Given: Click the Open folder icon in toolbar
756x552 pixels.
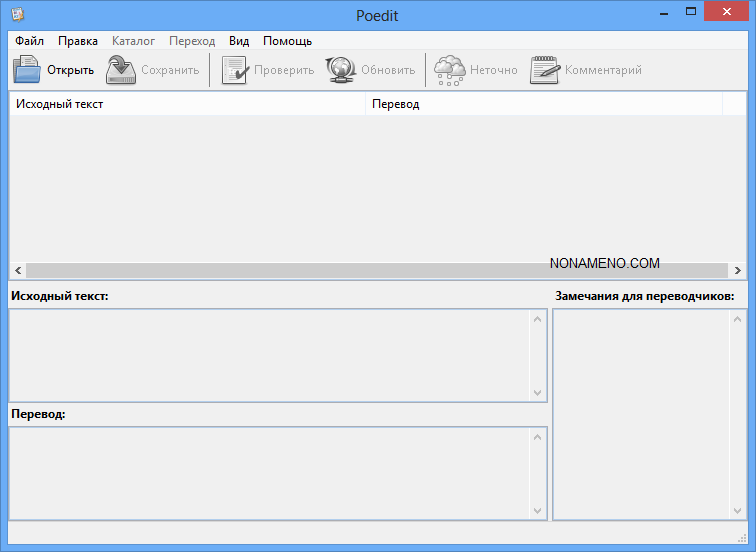Looking at the screenshot, I should (x=27, y=70).
